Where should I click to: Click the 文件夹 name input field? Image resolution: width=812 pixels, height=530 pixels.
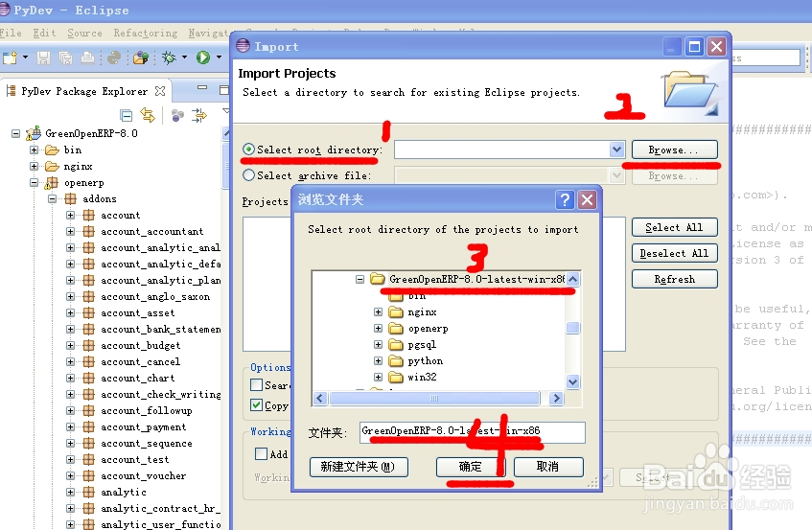point(473,432)
